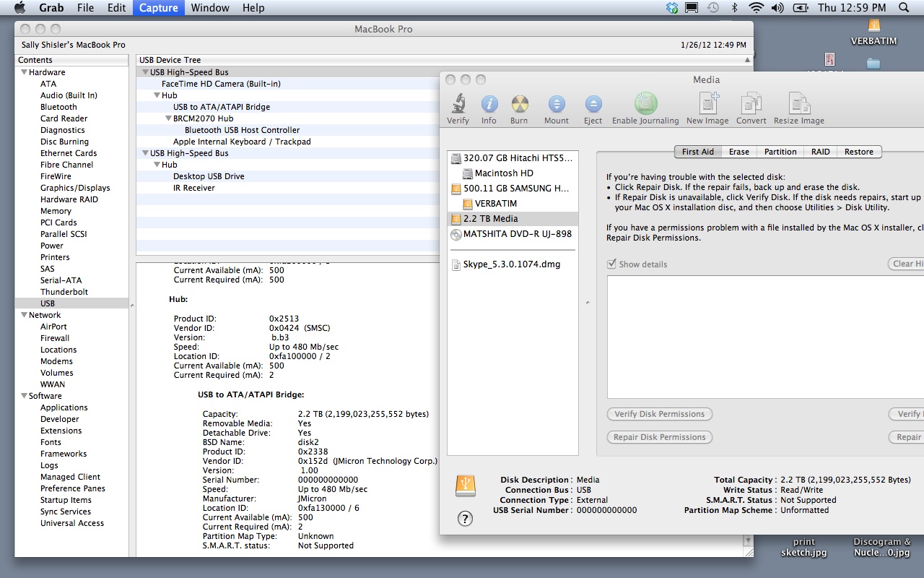924x578 pixels.
Task: Select FireWire in Contents sidebar
Action: [x=56, y=176]
